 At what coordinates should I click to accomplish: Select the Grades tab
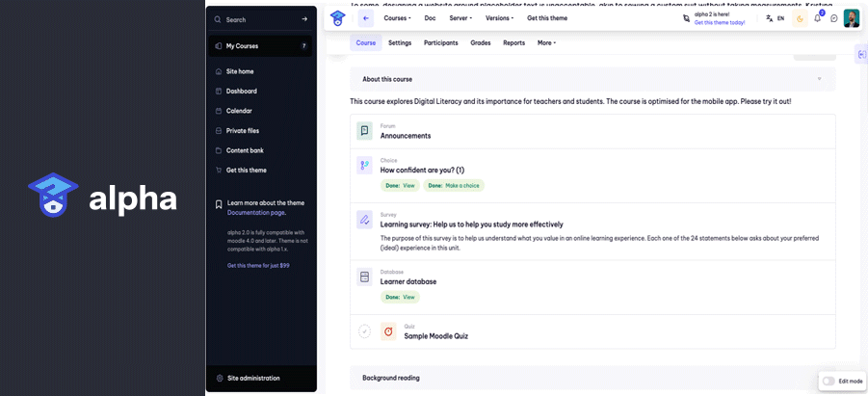(481, 42)
